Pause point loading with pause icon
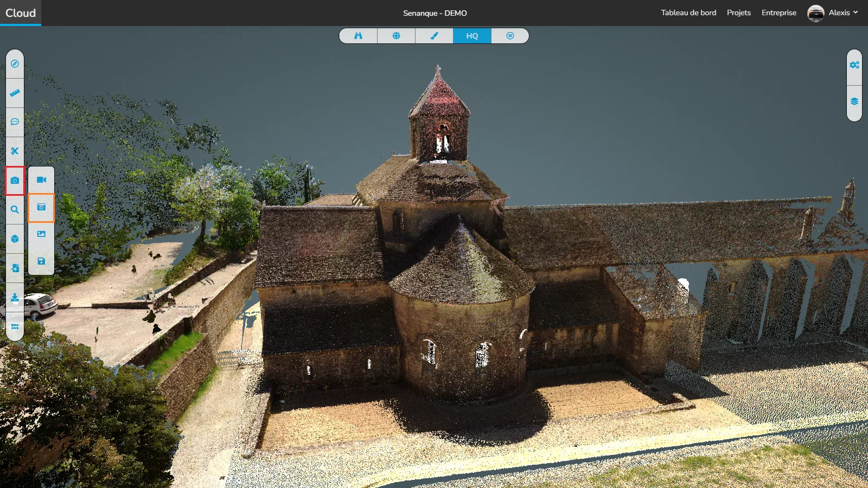The image size is (868, 488). (510, 36)
